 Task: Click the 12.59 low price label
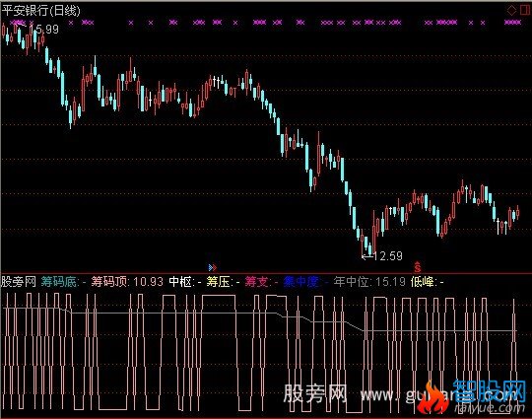(388, 256)
